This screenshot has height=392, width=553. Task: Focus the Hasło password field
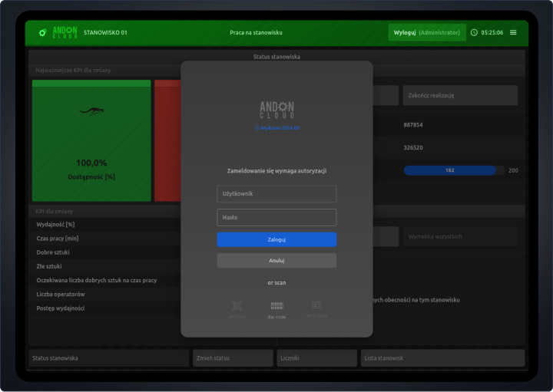coord(276,218)
